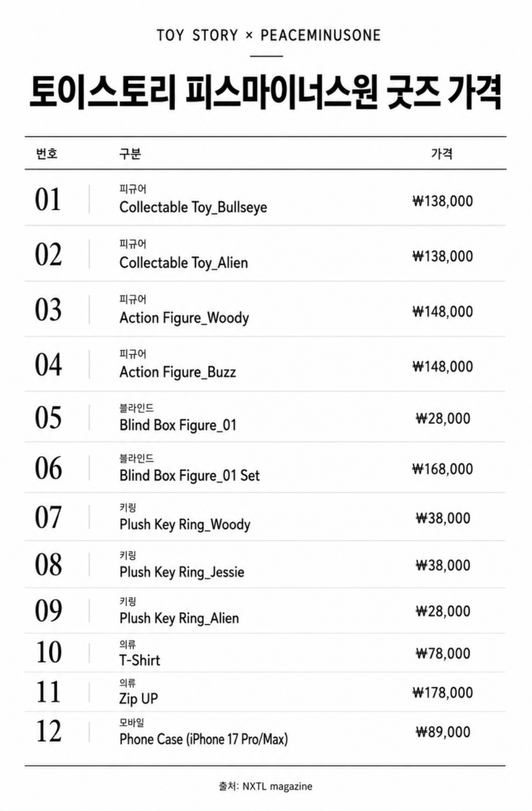The width and height of the screenshot is (532, 811).
Task: Click the 구분 column header
Action: tap(130, 154)
